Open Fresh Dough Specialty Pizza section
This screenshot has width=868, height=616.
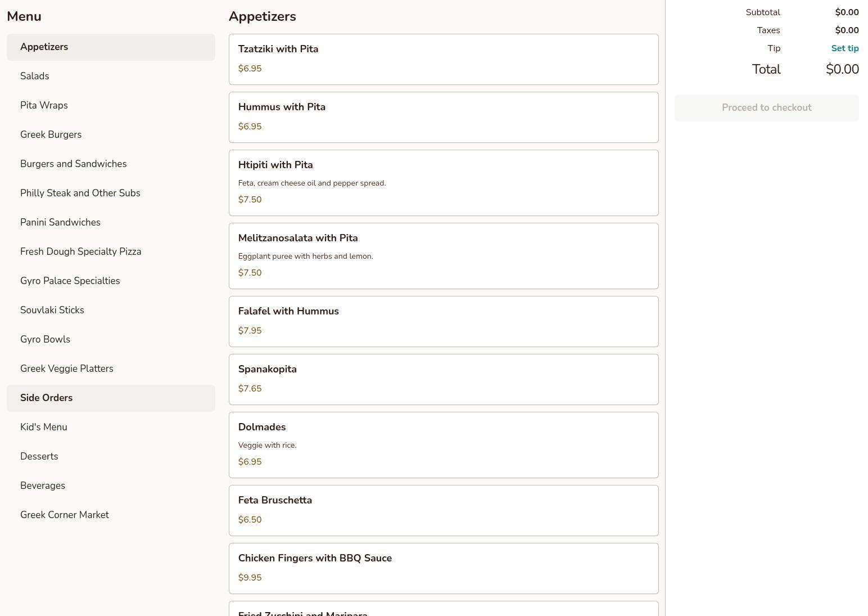click(80, 252)
